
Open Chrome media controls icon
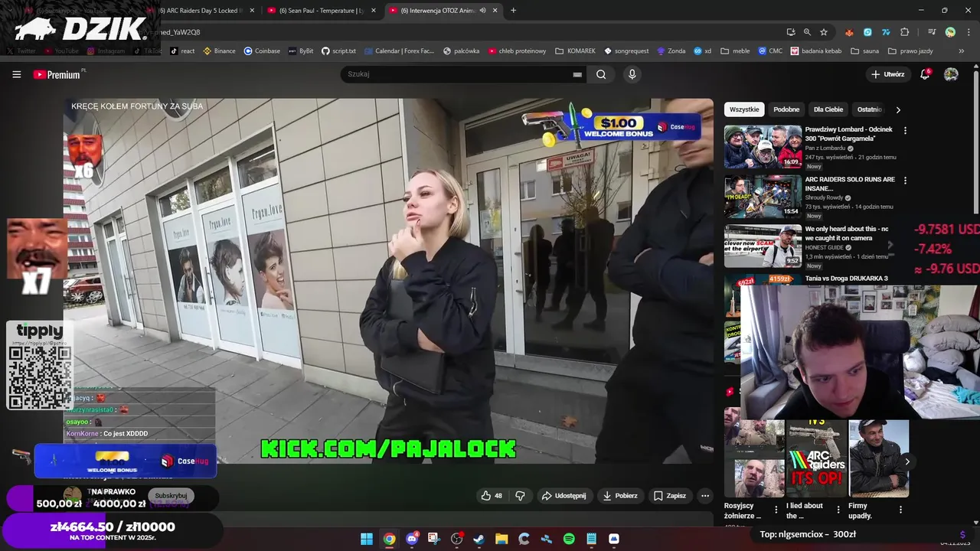point(932,32)
